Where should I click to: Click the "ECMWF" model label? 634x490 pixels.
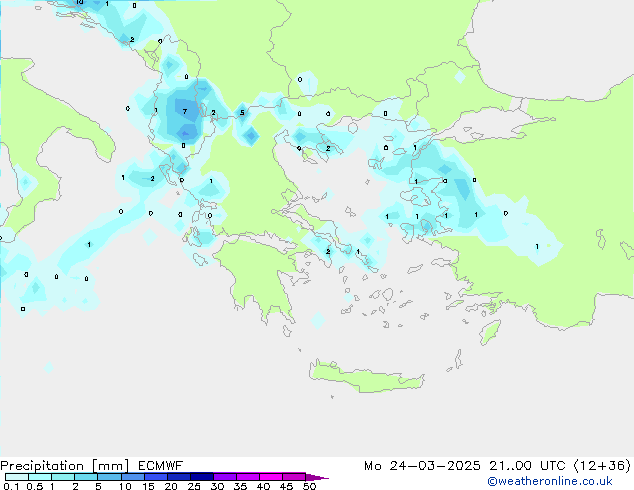pos(161,466)
